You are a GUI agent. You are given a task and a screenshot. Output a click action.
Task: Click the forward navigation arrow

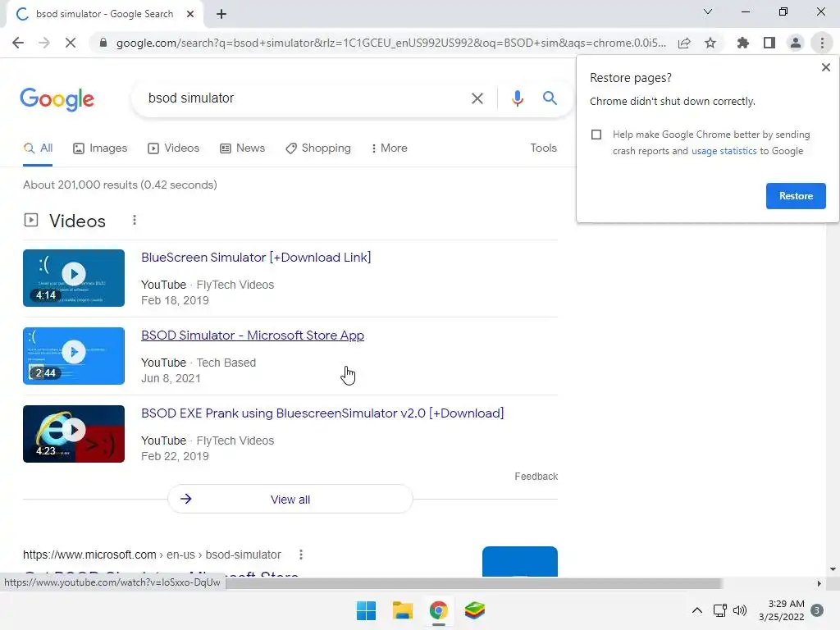pos(44,43)
